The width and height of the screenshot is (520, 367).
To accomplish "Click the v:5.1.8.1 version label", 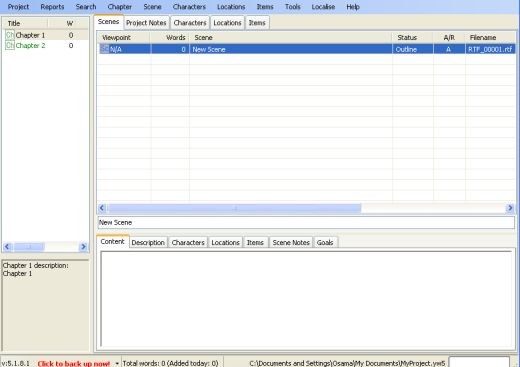I will coord(16,363).
